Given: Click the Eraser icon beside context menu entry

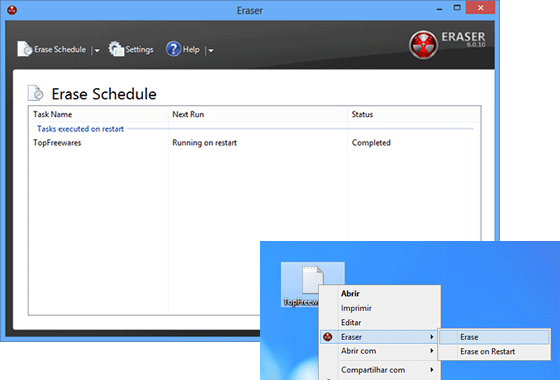Looking at the screenshot, I should point(328,337).
